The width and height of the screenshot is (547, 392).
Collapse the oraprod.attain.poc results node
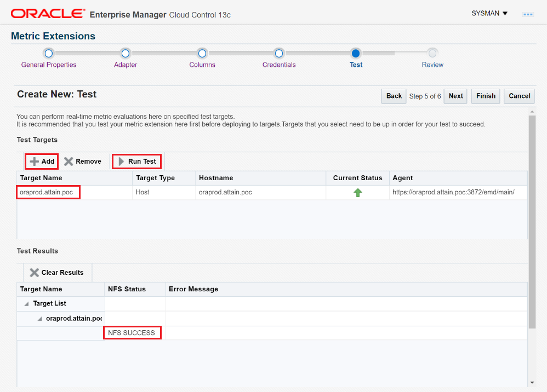click(39, 319)
